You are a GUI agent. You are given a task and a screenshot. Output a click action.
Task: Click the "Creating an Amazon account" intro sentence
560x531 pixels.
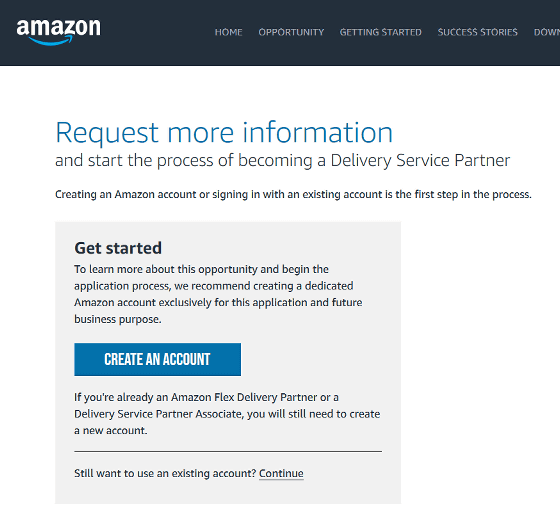[293, 195]
